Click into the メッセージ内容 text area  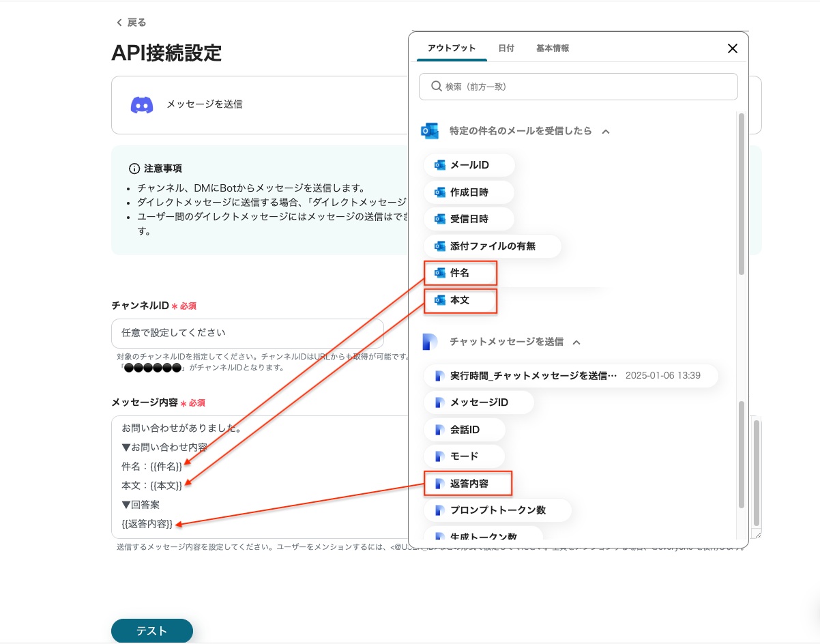259,477
